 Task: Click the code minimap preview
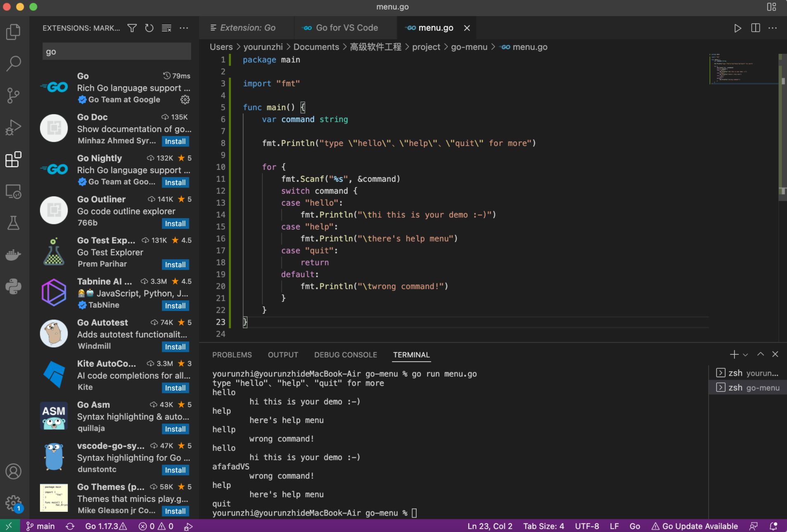tap(743, 68)
